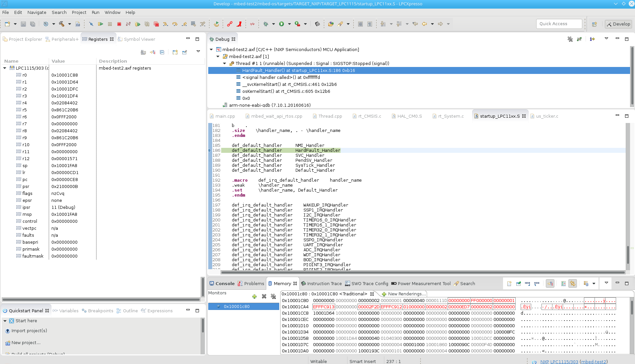
Task: Start debugging with the bug icon
Action: (x=266, y=24)
